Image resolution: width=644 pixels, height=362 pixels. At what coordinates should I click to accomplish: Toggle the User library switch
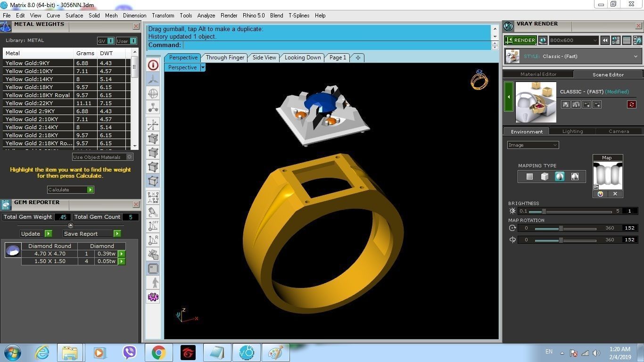click(x=126, y=41)
